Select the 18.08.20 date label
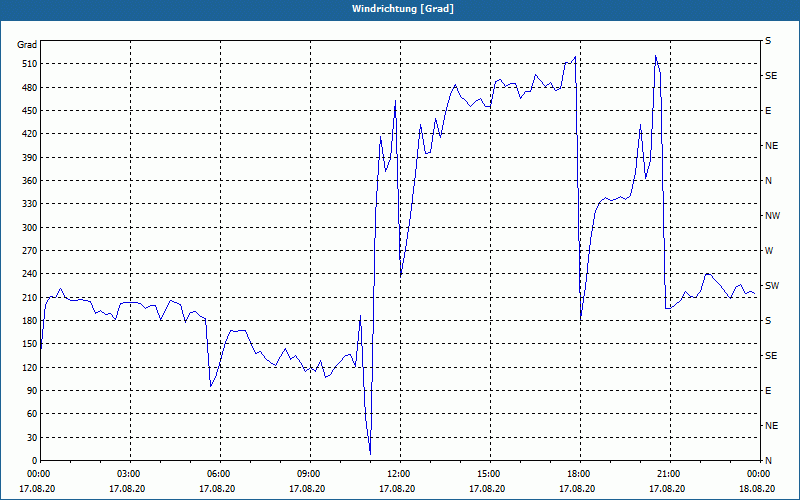 (x=757, y=488)
